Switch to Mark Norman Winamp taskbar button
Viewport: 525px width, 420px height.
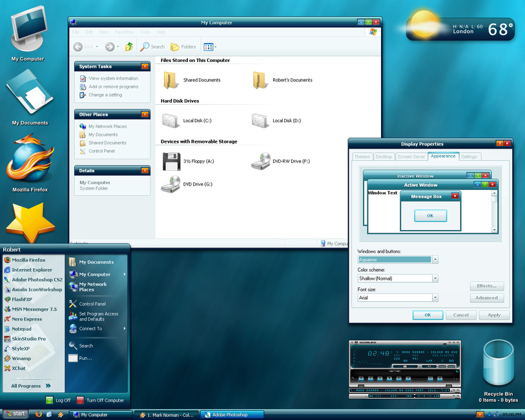pos(167,415)
